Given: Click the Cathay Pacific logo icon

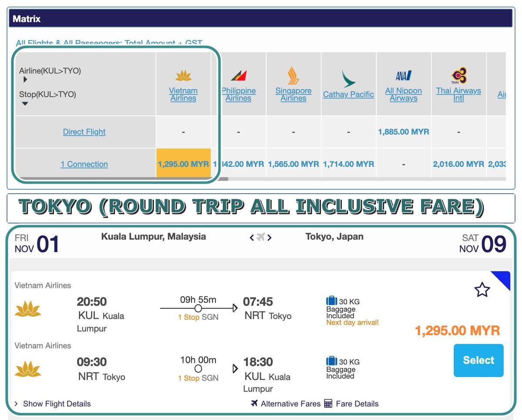Looking at the screenshot, I should [x=348, y=79].
